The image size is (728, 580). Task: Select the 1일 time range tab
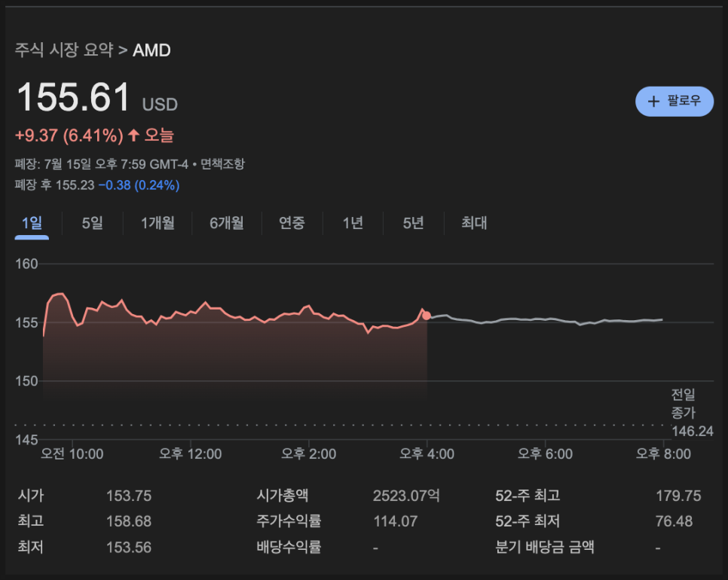click(x=32, y=223)
